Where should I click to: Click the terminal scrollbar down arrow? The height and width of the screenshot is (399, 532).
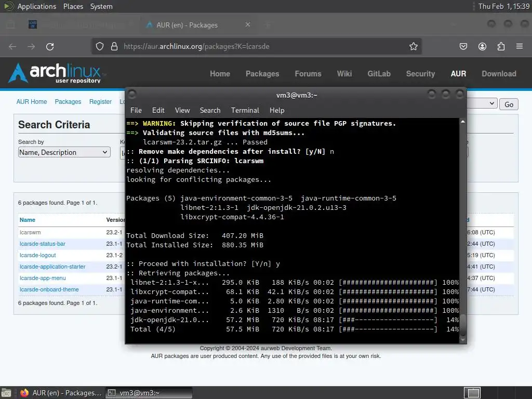[463, 339]
